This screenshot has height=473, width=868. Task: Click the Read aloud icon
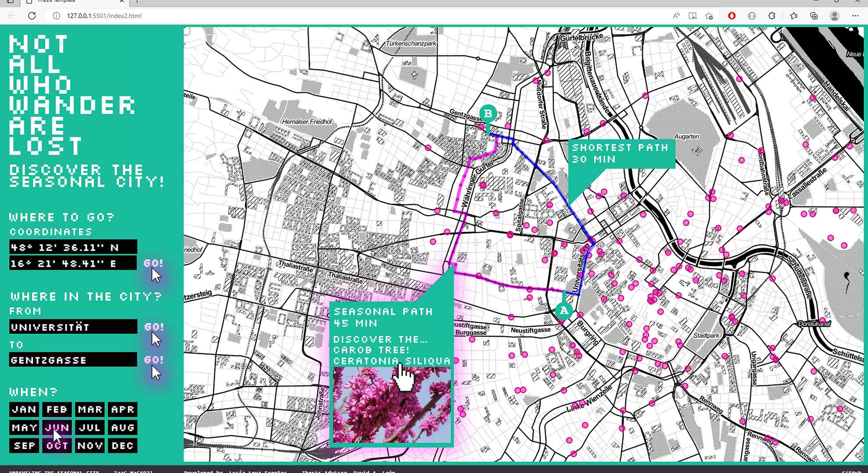[x=676, y=16]
